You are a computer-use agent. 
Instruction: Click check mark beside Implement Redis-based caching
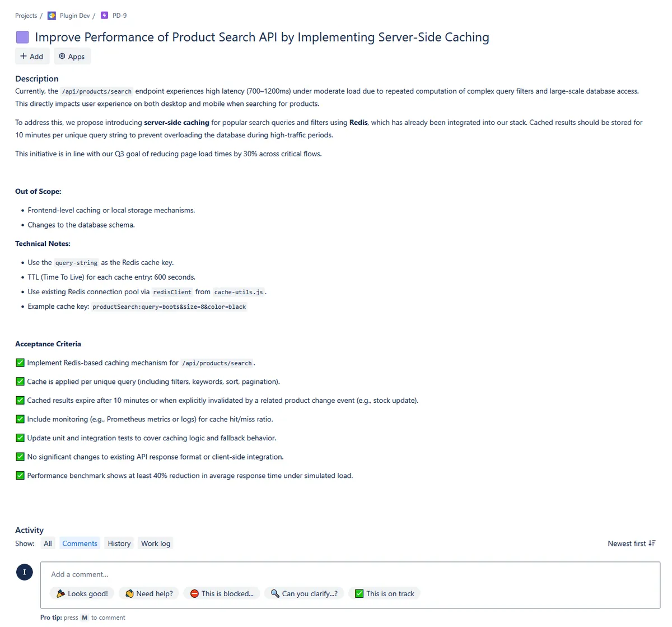tap(20, 363)
